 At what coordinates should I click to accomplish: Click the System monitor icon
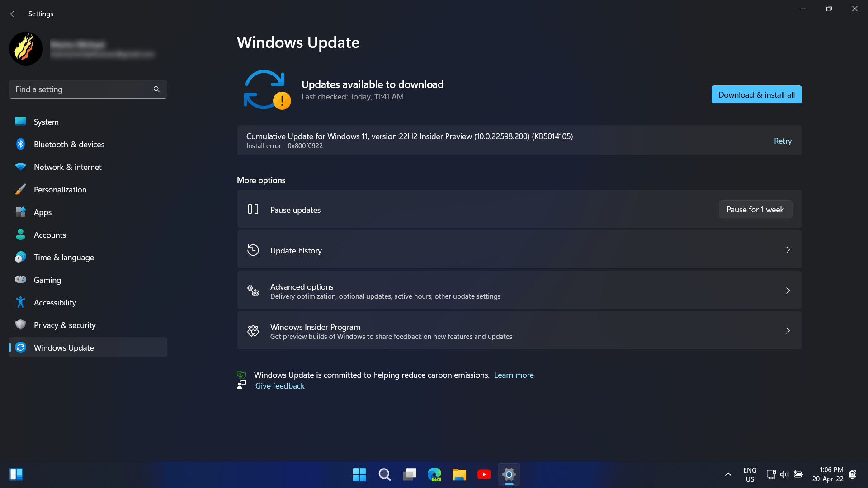point(20,121)
